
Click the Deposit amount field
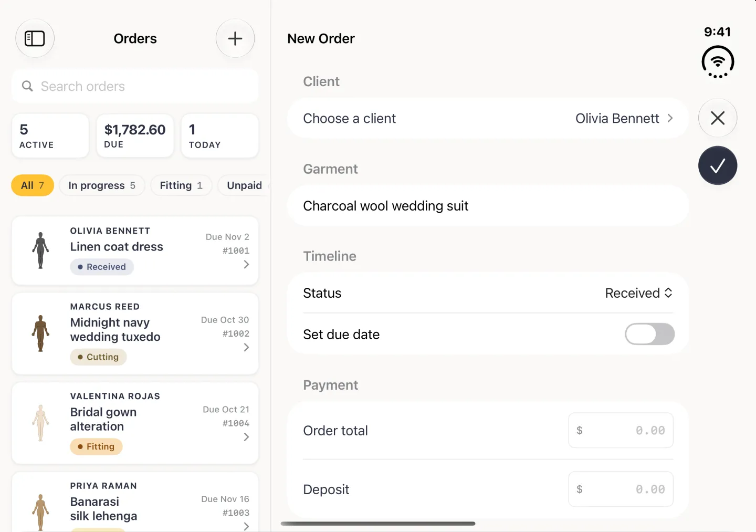[621, 489]
